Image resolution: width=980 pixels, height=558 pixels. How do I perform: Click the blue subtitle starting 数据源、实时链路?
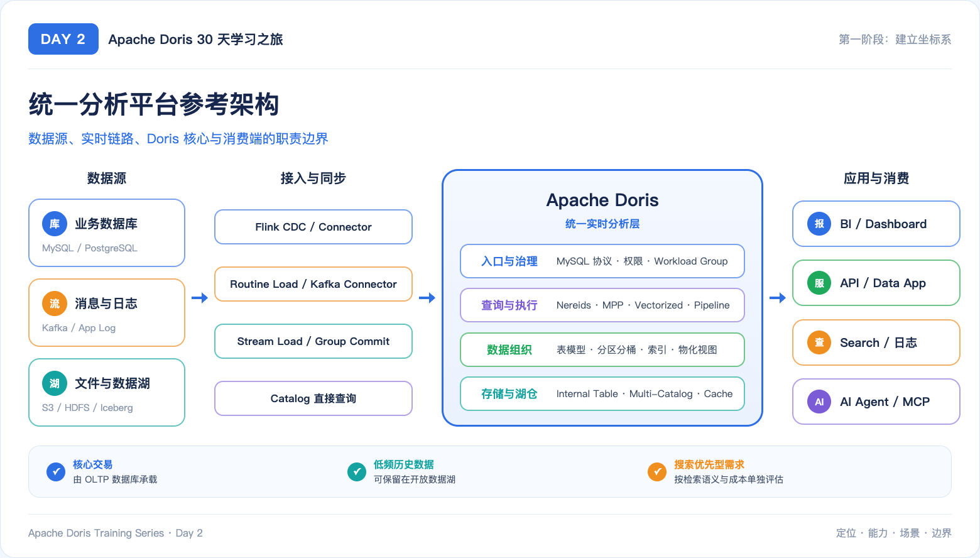pyautogui.click(x=178, y=139)
